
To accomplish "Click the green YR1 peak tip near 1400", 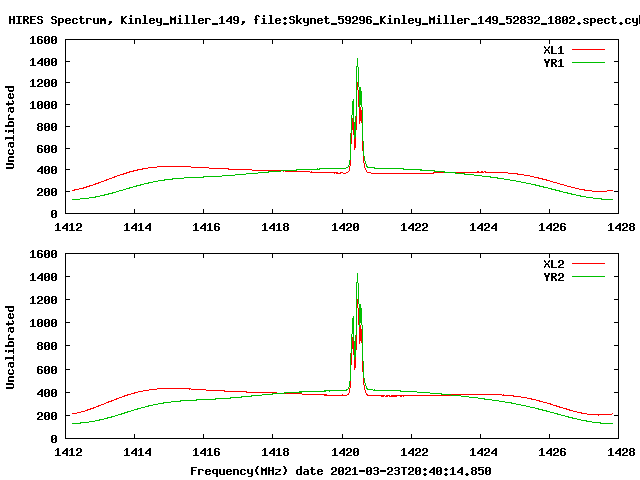I will coord(358,60).
